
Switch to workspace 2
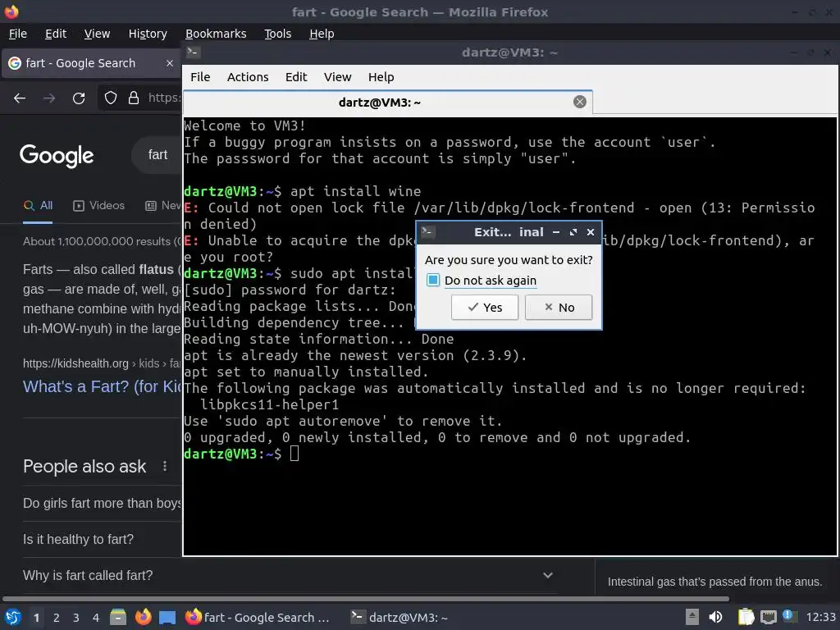pos(57,618)
